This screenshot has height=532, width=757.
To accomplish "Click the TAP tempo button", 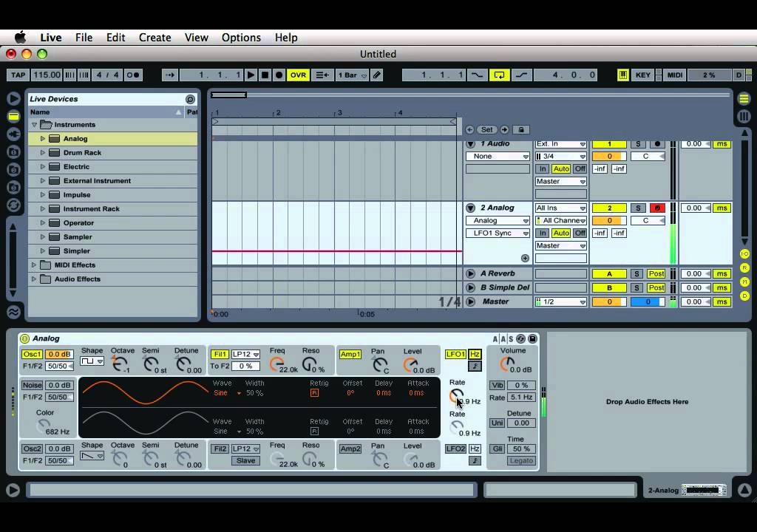I will coord(18,75).
